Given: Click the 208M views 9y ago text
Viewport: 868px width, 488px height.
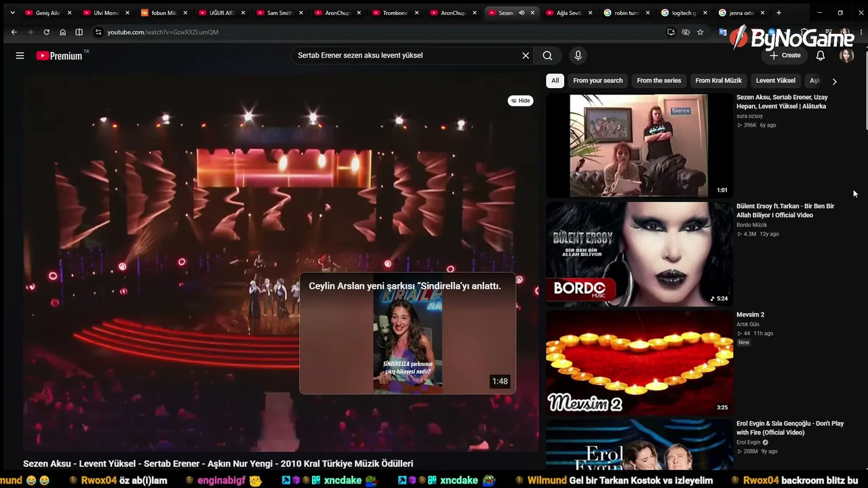Looking at the screenshot, I should click(757, 451).
